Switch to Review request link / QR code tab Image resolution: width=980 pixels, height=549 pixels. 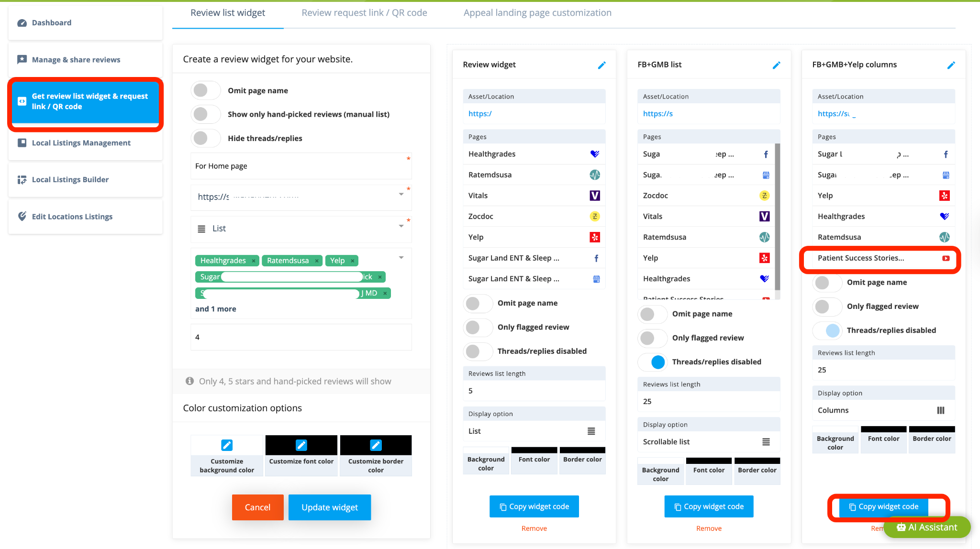pos(364,13)
